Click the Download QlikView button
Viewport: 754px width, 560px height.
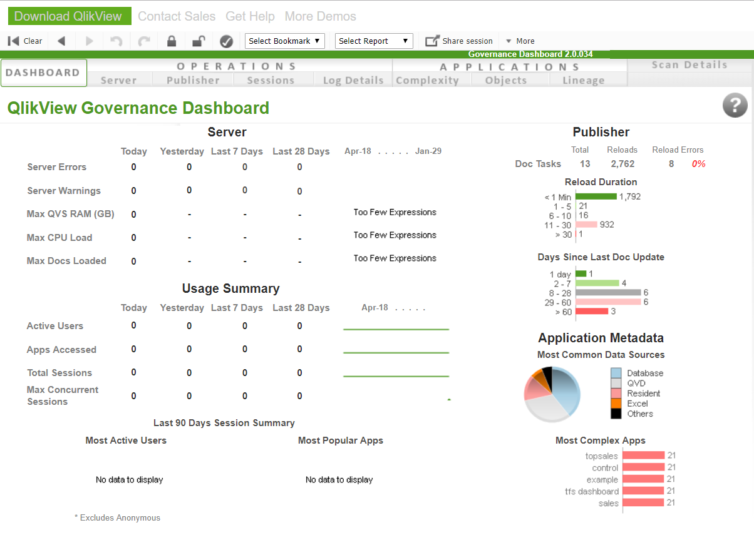pyautogui.click(x=70, y=16)
